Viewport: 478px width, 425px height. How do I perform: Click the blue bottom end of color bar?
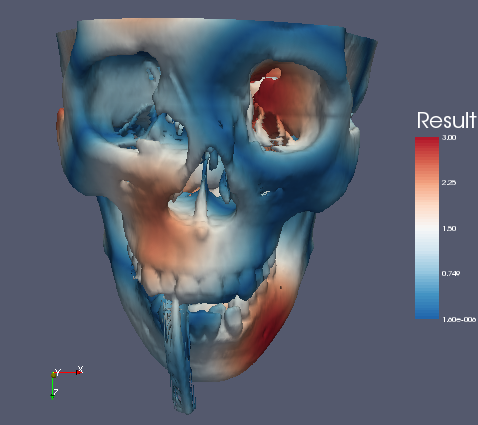tap(427, 314)
